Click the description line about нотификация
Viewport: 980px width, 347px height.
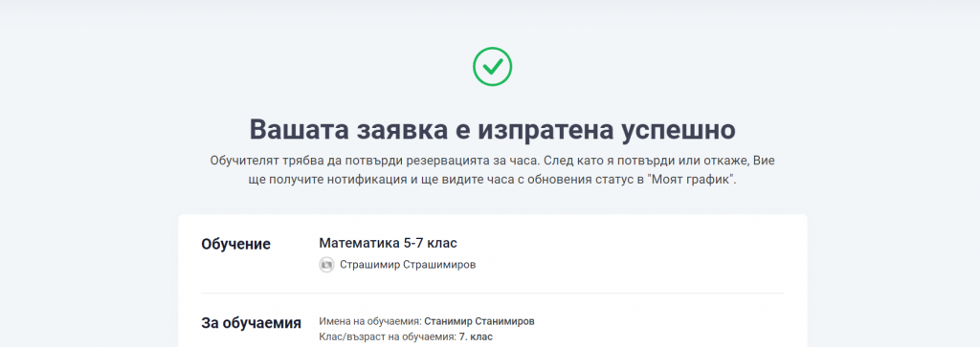click(493, 180)
